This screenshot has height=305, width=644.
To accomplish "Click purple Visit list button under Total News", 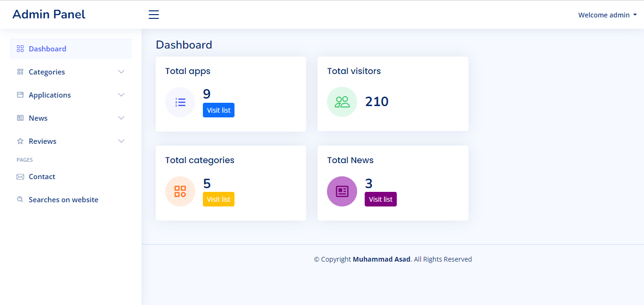I will pos(380,199).
